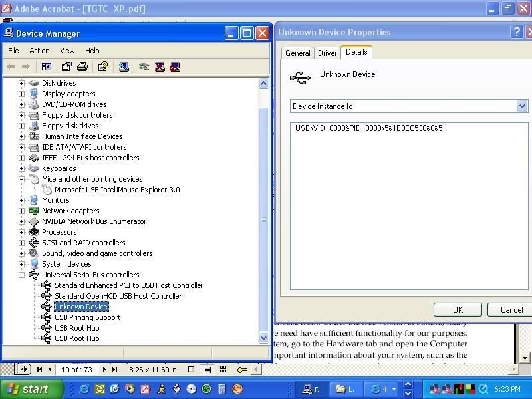The height and width of the screenshot is (399, 532).
Task: Click the Forward arrow in Device Manager toolbar
Action: [26, 66]
